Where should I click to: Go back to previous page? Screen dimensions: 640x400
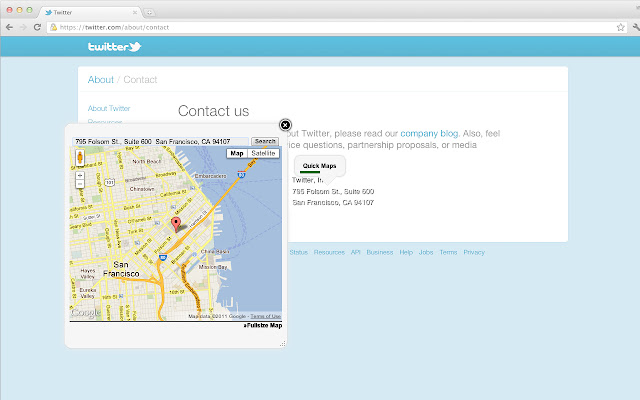coord(10,27)
